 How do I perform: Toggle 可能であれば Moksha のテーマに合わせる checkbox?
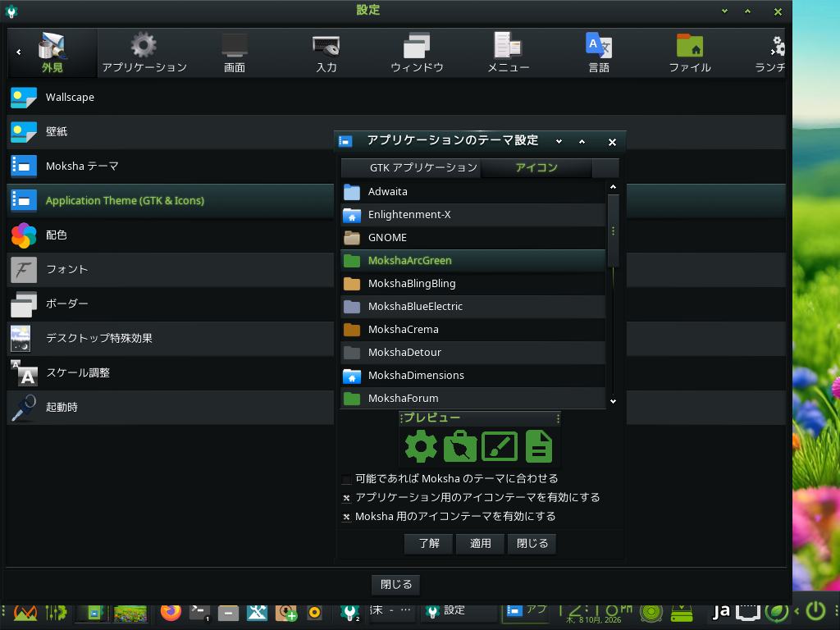[x=347, y=479]
